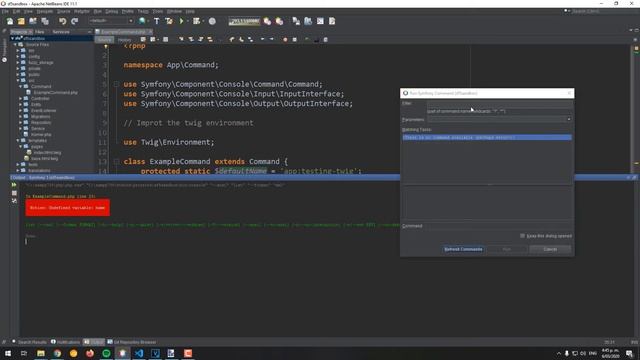Click Cancel in Run Symfony Command dialog
The width and height of the screenshot is (640, 360).
point(550,249)
